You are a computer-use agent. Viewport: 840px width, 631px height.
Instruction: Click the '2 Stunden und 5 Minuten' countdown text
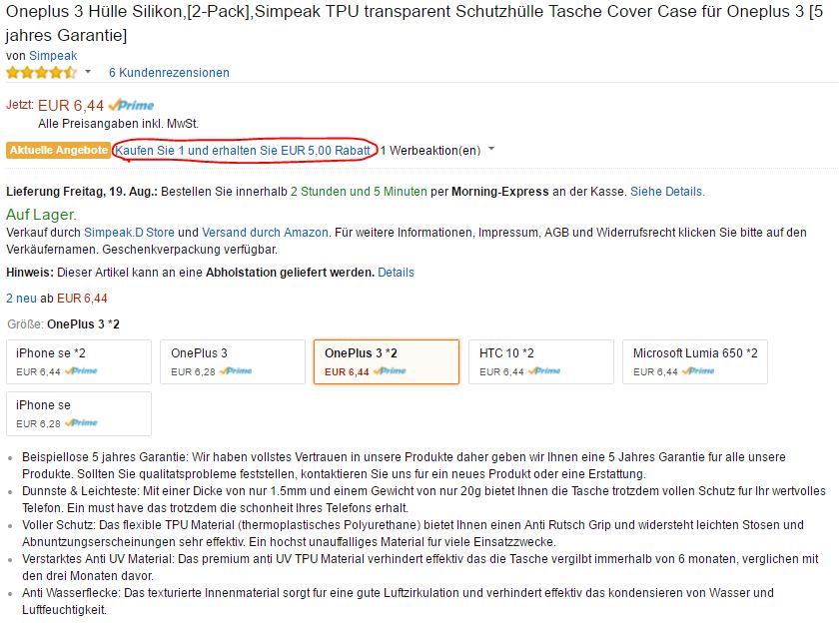tap(359, 192)
